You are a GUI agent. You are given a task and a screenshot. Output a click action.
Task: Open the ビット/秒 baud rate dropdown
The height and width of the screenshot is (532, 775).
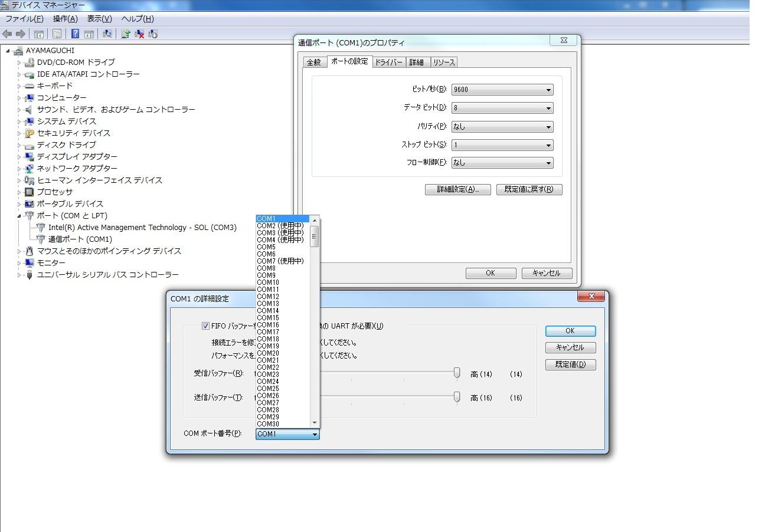pos(502,90)
